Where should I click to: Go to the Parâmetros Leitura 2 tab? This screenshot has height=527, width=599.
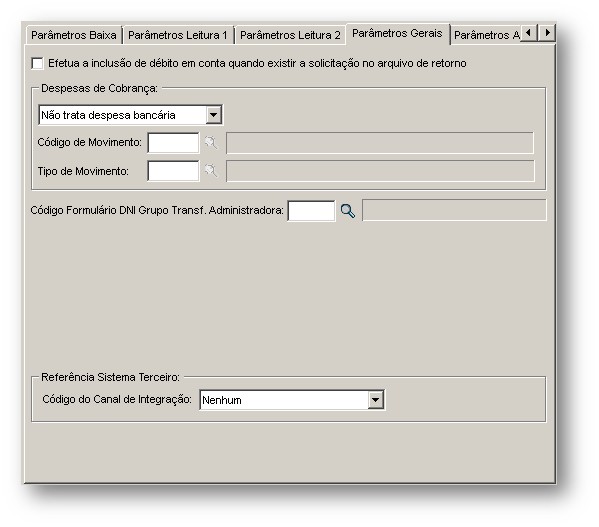tap(290, 35)
